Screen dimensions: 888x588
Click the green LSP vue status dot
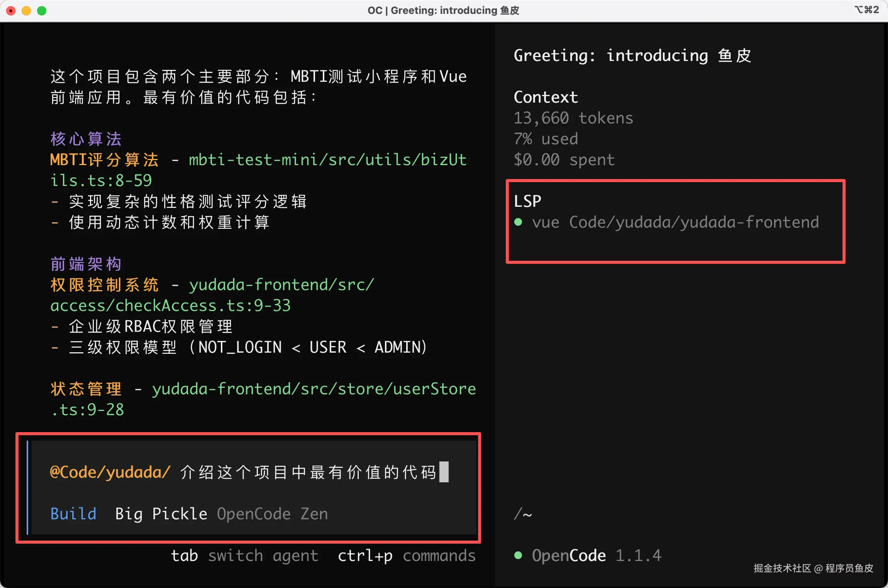pyautogui.click(x=518, y=222)
